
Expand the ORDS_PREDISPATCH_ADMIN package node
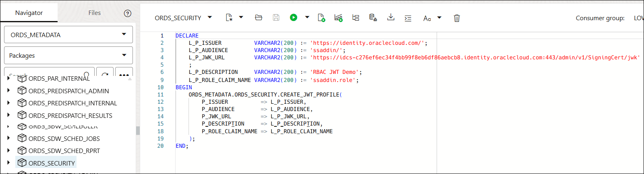(8, 91)
